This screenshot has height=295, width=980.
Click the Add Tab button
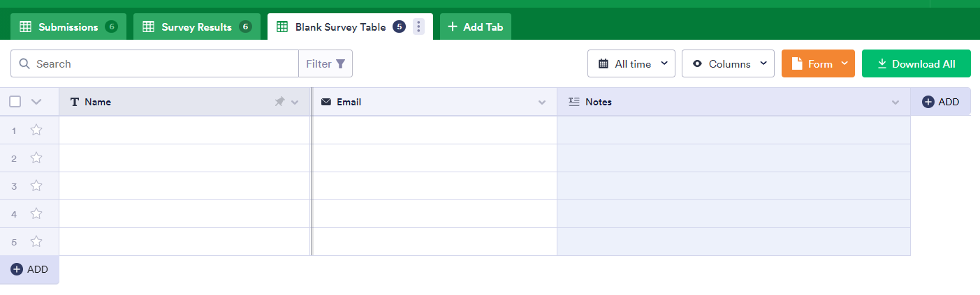point(476,27)
